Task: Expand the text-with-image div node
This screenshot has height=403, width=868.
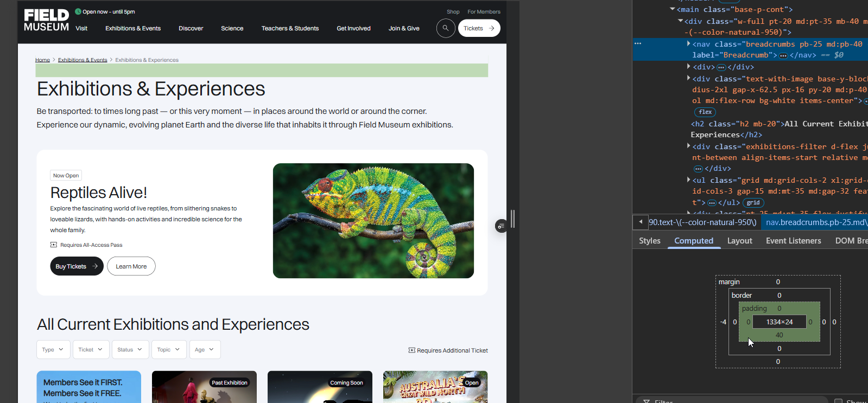Action: click(x=689, y=79)
